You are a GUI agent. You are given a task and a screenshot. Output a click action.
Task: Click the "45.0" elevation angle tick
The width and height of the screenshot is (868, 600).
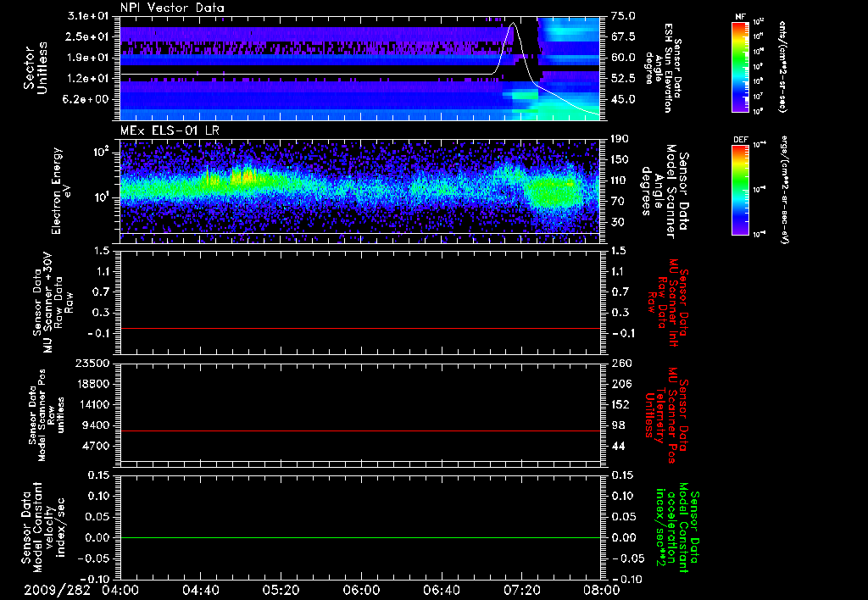click(x=623, y=99)
